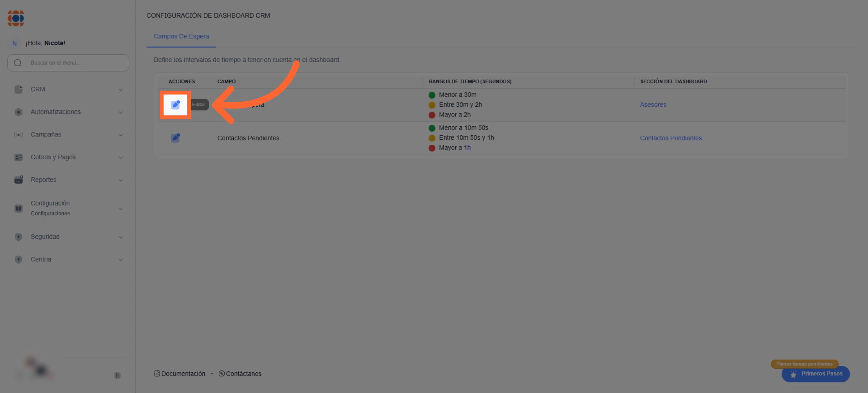Expand the CRM menu chevron
Image resolution: width=868 pixels, height=393 pixels.
tap(121, 90)
